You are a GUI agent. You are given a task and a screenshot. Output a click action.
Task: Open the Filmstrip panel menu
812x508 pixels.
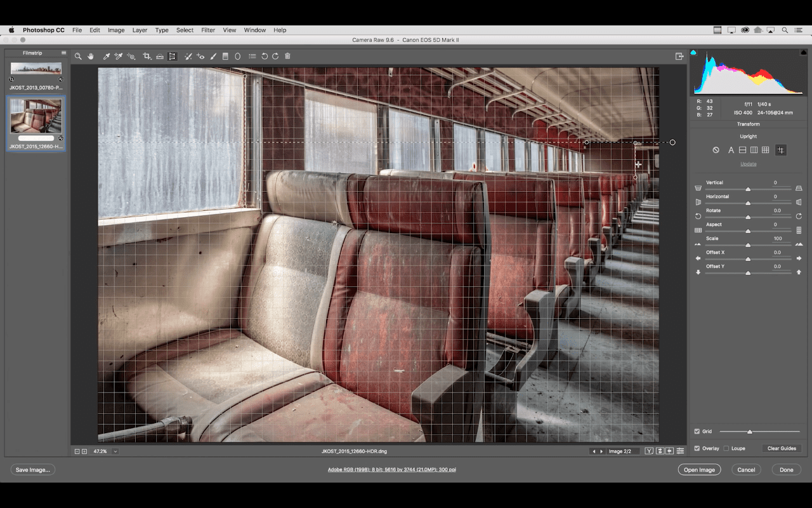[63, 53]
